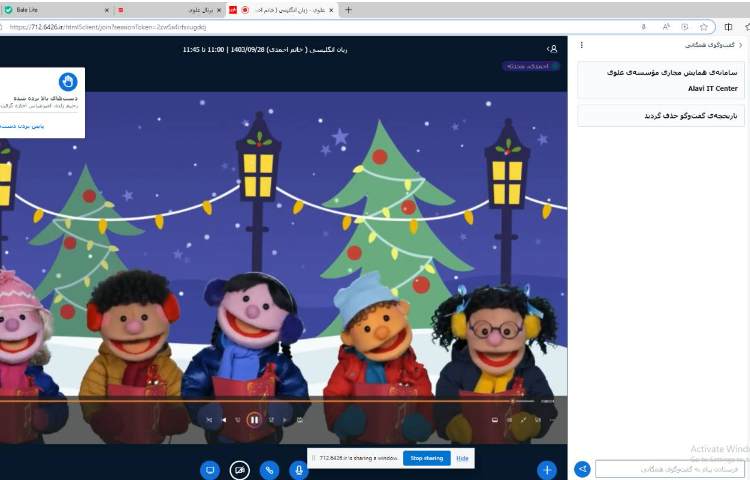Click Stop sharing button
The height and width of the screenshot is (480, 750).
point(426,458)
